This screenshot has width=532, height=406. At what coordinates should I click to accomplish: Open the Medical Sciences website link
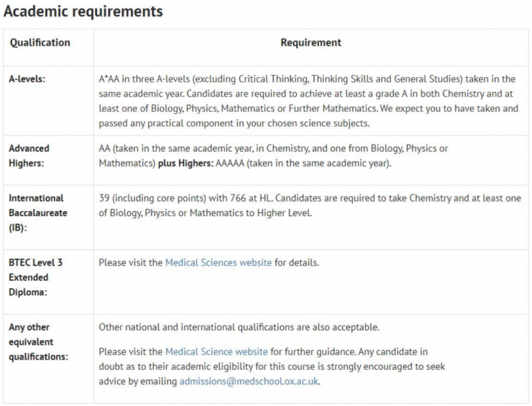(219, 262)
